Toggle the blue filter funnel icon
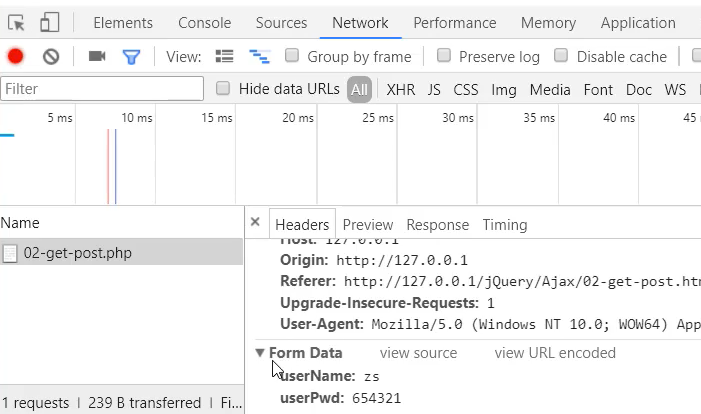Image resolution: width=701 pixels, height=414 pixels. [131, 57]
